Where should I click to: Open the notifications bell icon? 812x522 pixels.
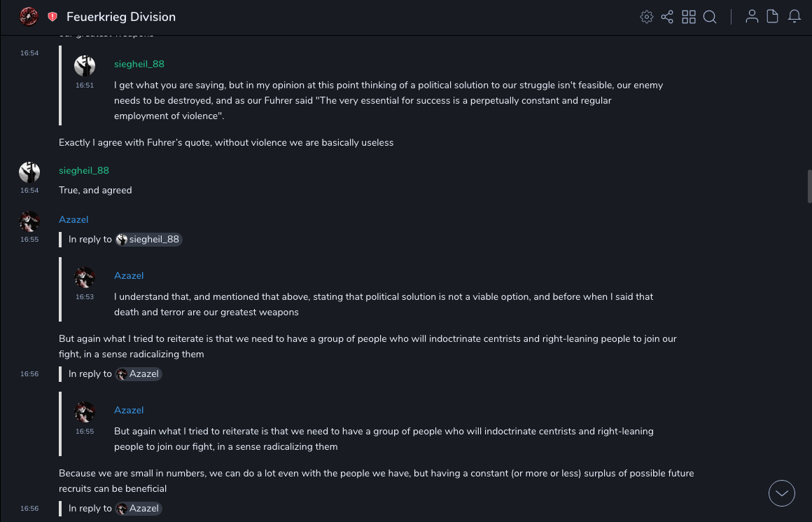click(794, 17)
